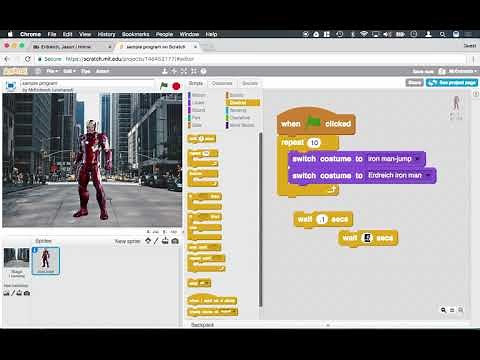Image resolution: width=480 pixels, height=360 pixels.
Task: Upload backdrop from file
Action: point(19,293)
